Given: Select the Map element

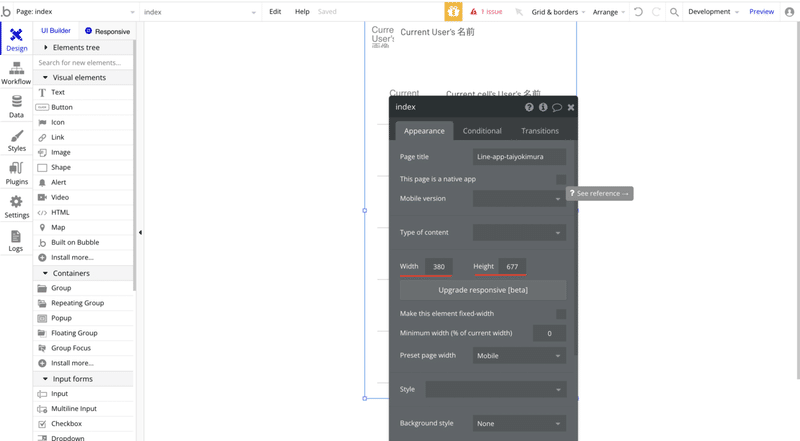Looking at the screenshot, I should pyautogui.click(x=85, y=227).
